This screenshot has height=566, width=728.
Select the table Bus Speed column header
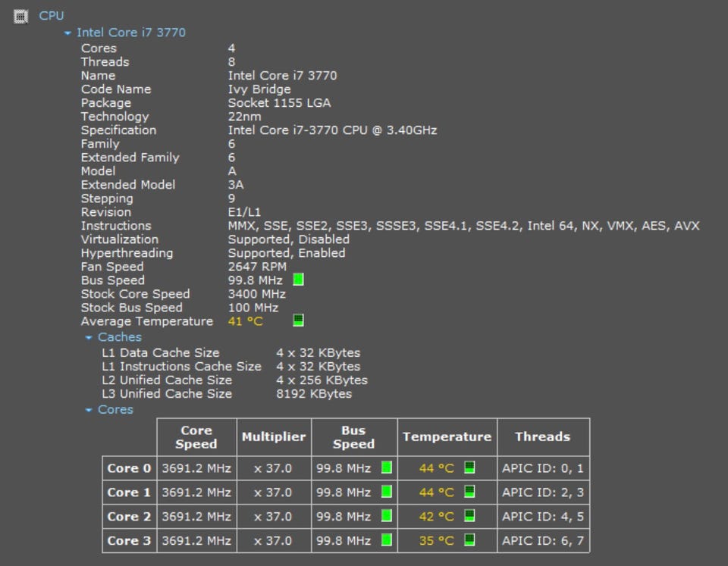[354, 437]
